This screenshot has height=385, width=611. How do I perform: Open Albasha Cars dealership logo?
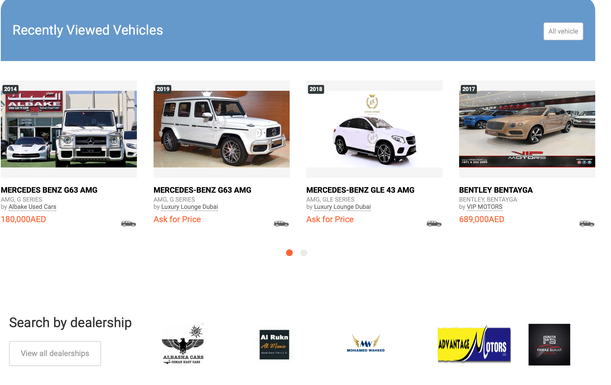(183, 344)
